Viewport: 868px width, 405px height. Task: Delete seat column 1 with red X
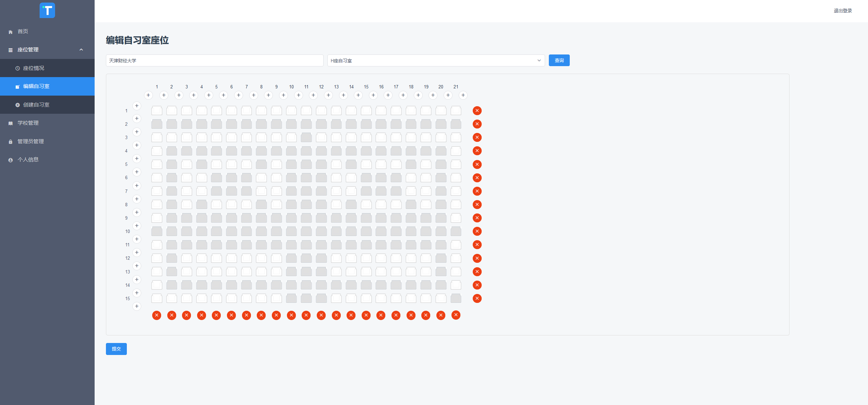pos(157,315)
